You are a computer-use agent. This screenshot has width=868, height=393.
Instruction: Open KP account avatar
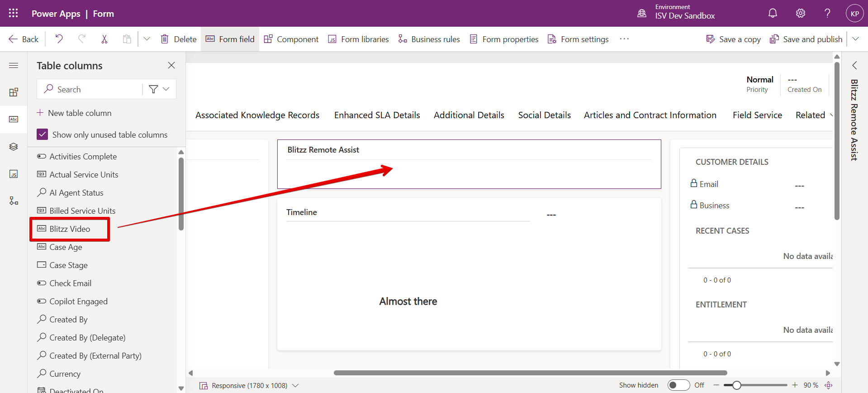[854, 14]
